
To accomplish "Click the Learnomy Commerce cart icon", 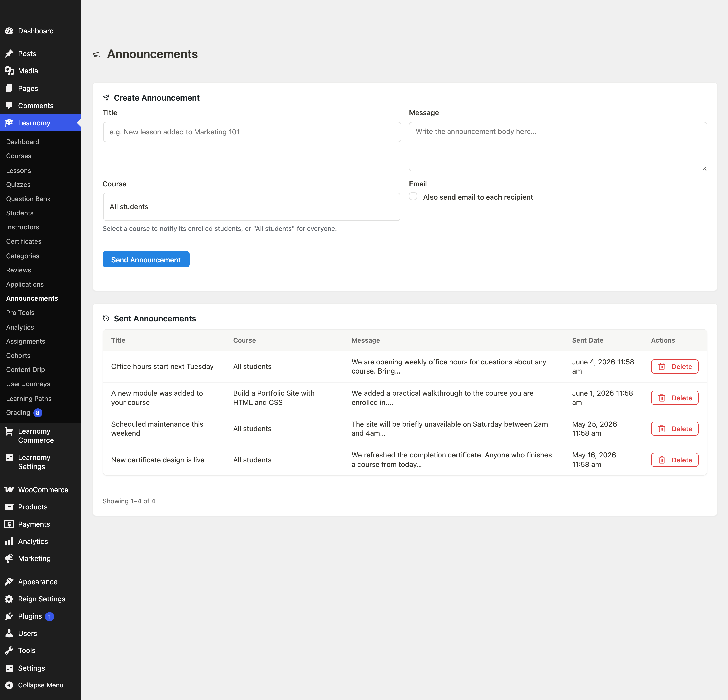I will click(9, 431).
